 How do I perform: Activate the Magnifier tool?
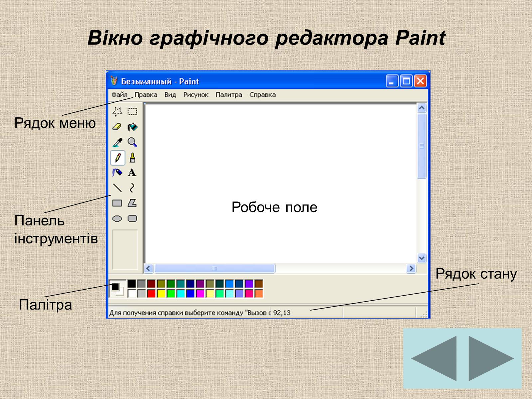click(x=132, y=142)
